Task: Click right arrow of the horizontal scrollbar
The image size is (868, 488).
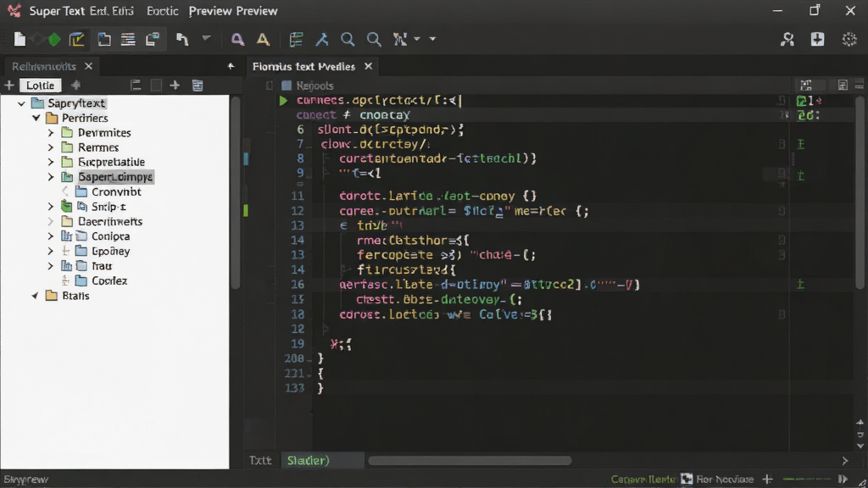Action: click(845, 460)
